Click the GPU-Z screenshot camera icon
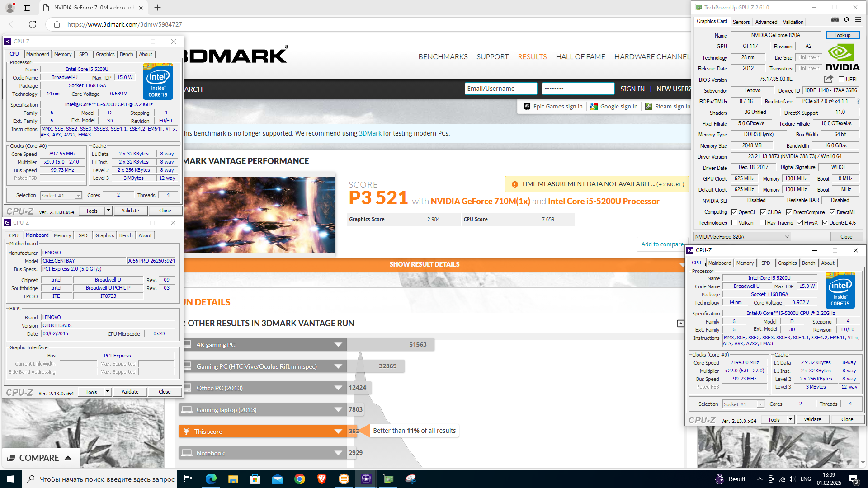This screenshot has width=868, height=488. (835, 20)
